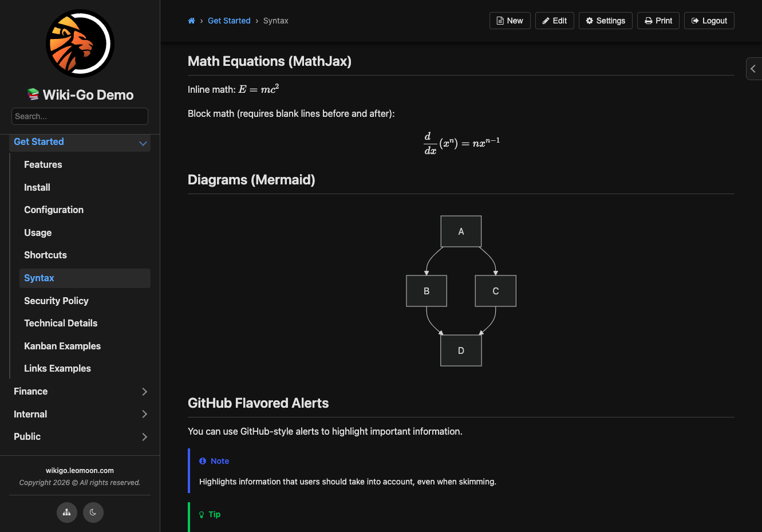Click the Internal section label

(30, 414)
